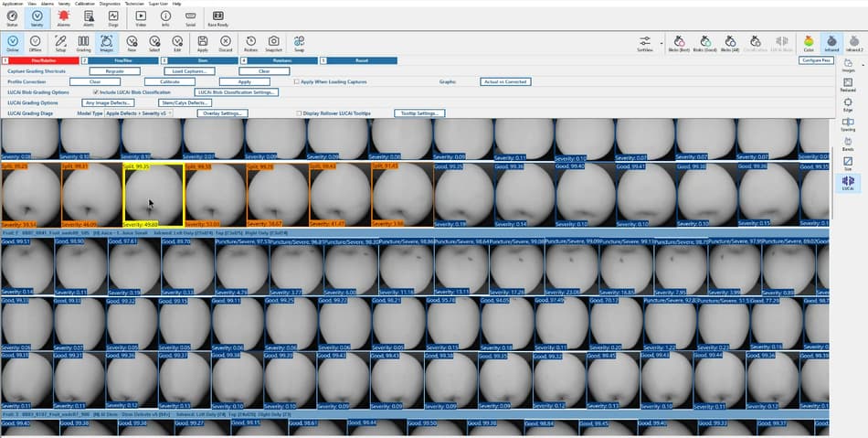868x438 pixels.
Task: Select the Images icon in main toolbar
Action: pos(107,43)
